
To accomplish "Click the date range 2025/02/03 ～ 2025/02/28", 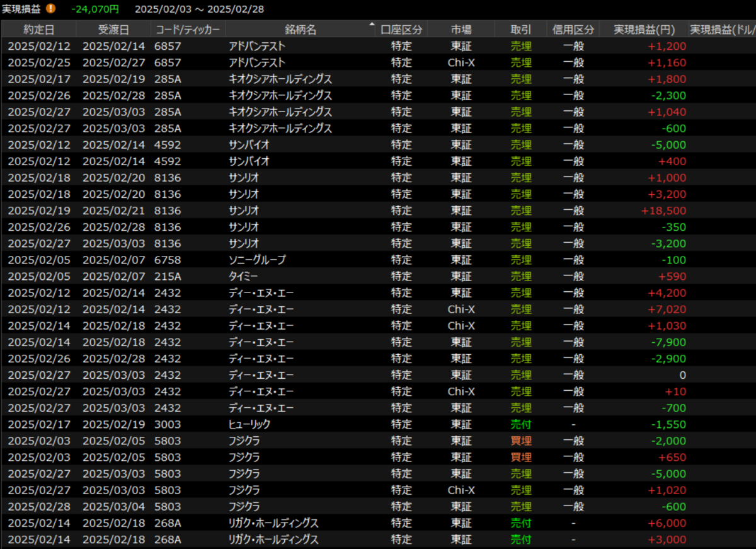I will 199,9.
